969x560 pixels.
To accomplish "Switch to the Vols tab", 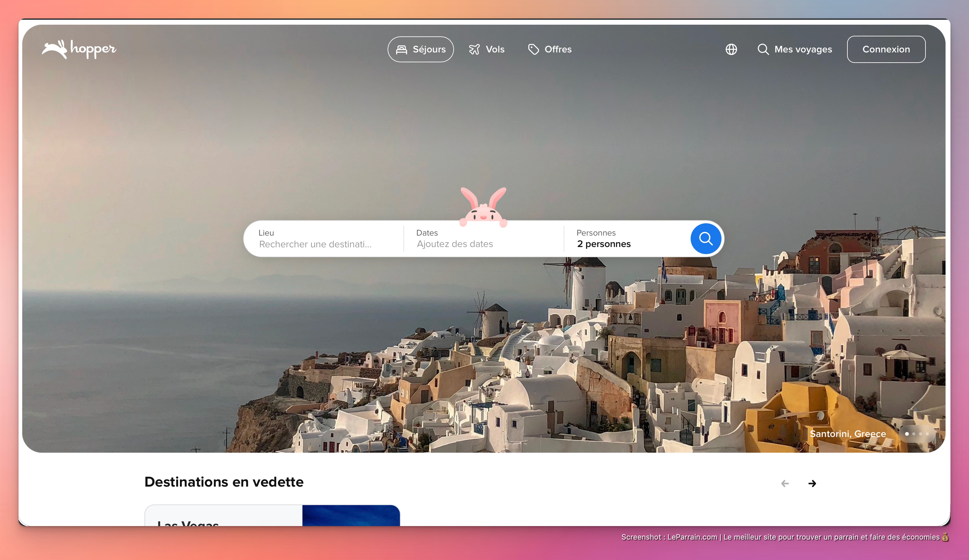I will [x=495, y=50].
